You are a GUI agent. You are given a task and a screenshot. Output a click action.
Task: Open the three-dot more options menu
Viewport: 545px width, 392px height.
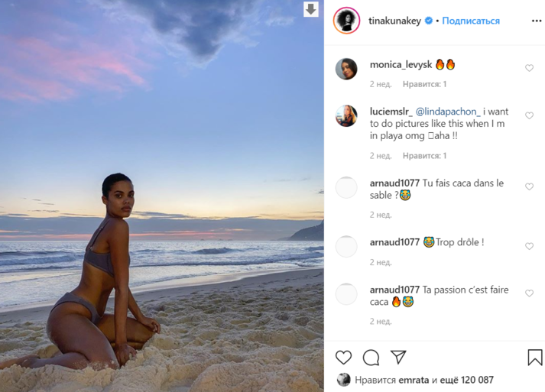coord(537,21)
